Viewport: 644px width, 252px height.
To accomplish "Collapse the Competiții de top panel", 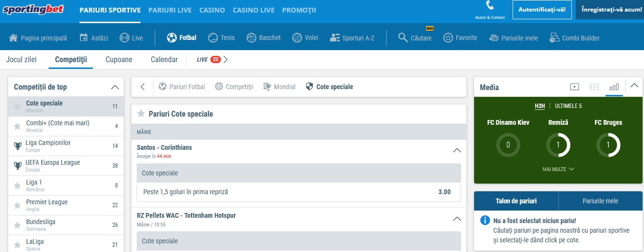I will click(x=115, y=87).
